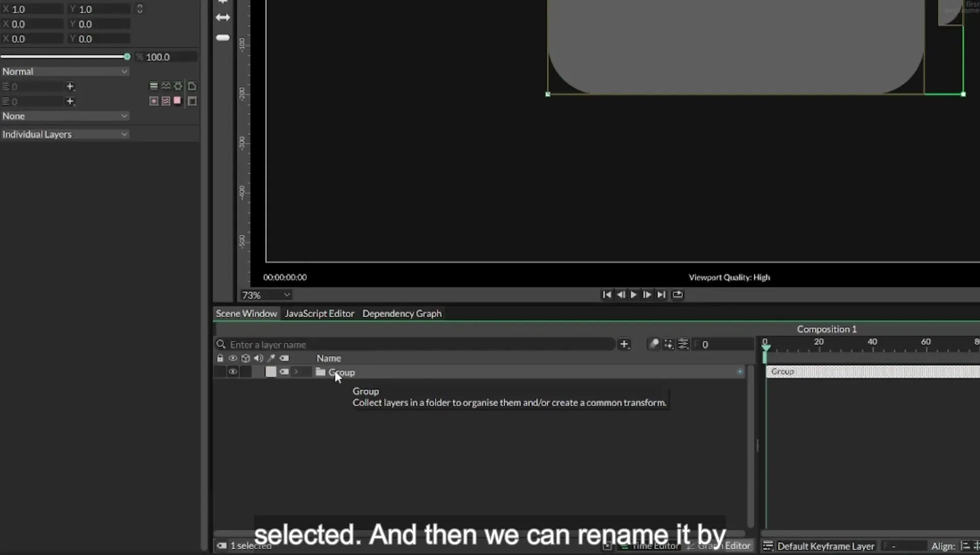Switch to the JavaScript Editor tab
This screenshot has width=980, height=555.
[x=320, y=314]
